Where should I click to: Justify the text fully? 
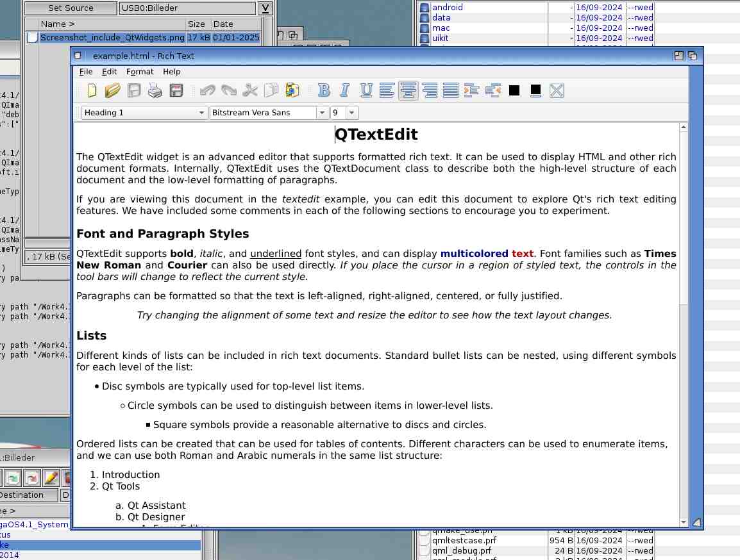pyautogui.click(x=451, y=90)
